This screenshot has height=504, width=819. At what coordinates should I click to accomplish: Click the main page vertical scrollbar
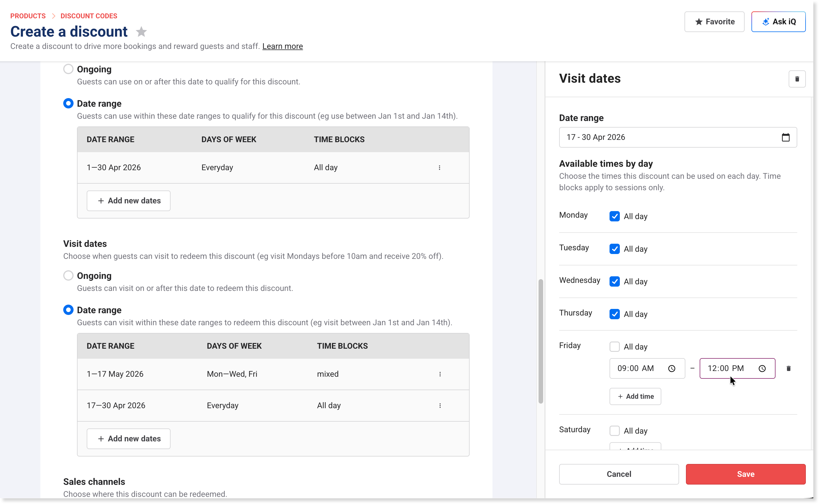tap(540, 341)
